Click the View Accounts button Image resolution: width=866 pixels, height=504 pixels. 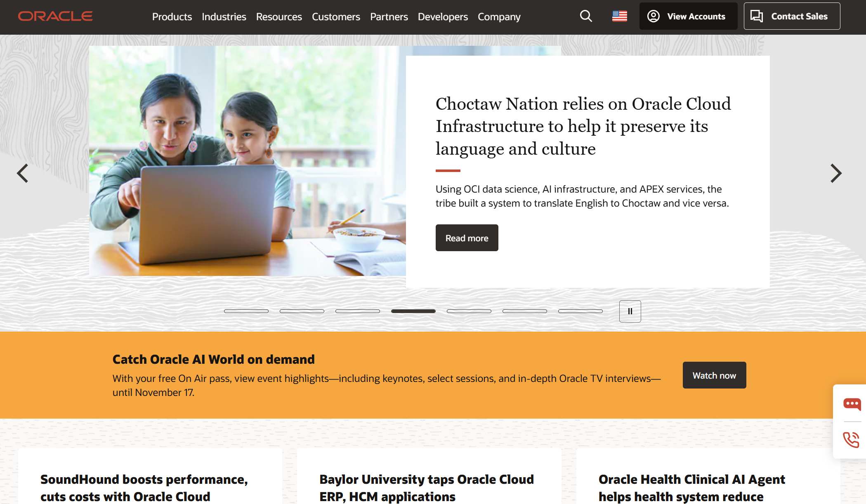pyautogui.click(x=688, y=16)
